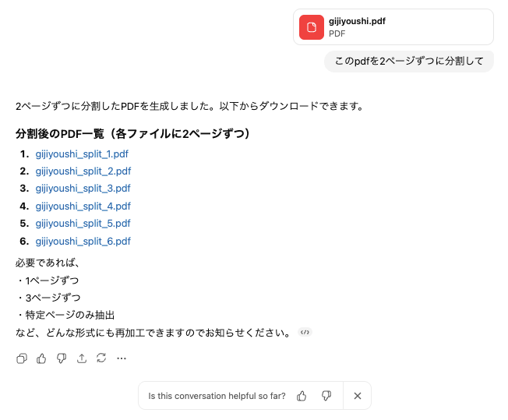Dismiss the conversation helpful feedback bar
This screenshot has width=508, height=420.
click(358, 396)
